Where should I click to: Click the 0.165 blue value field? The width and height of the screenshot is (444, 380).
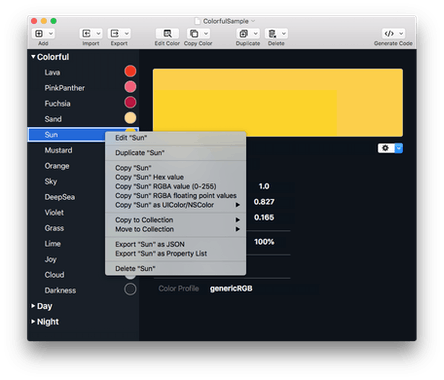[264, 217]
